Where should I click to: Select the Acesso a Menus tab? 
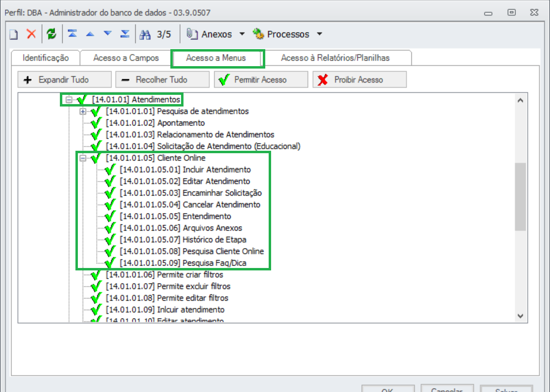[216, 58]
